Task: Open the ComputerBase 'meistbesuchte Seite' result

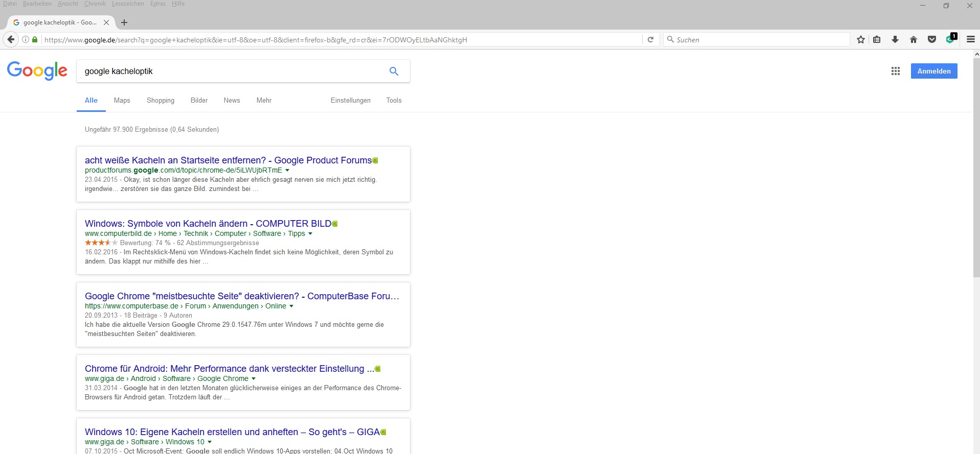Action: (x=242, y=296)
